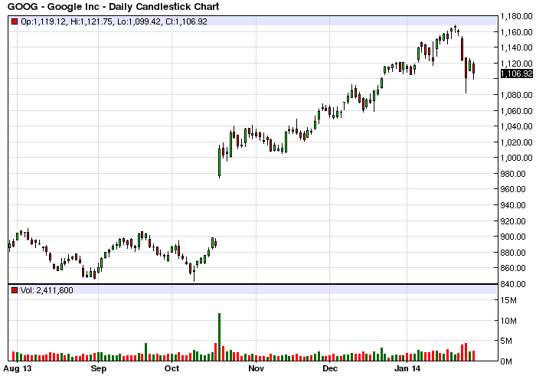Click the 5M volume axis label
The width and height of the screenshot is (536, 392).
coord(506,341)
